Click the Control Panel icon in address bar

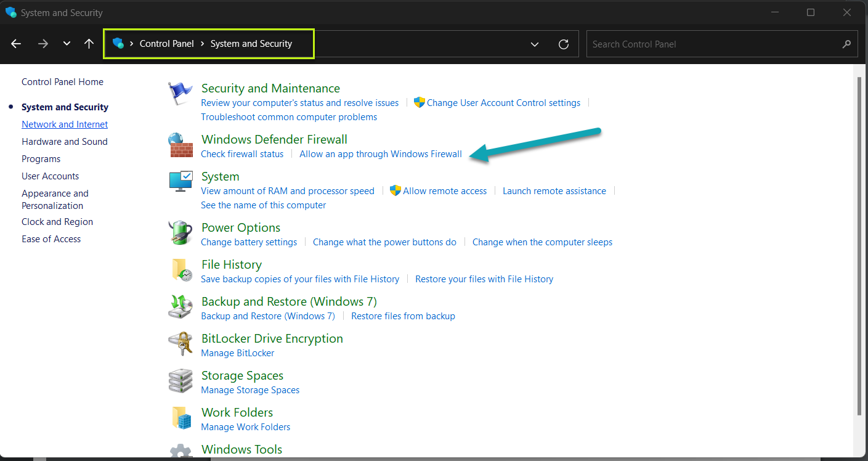118,44
